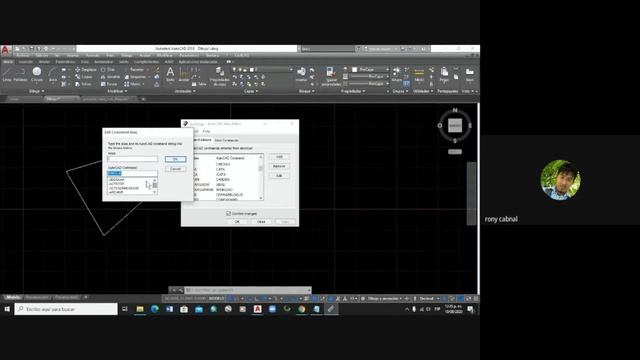Click Remove button in Alias Editor
This screenshot has height=360, width=640.
279,167
